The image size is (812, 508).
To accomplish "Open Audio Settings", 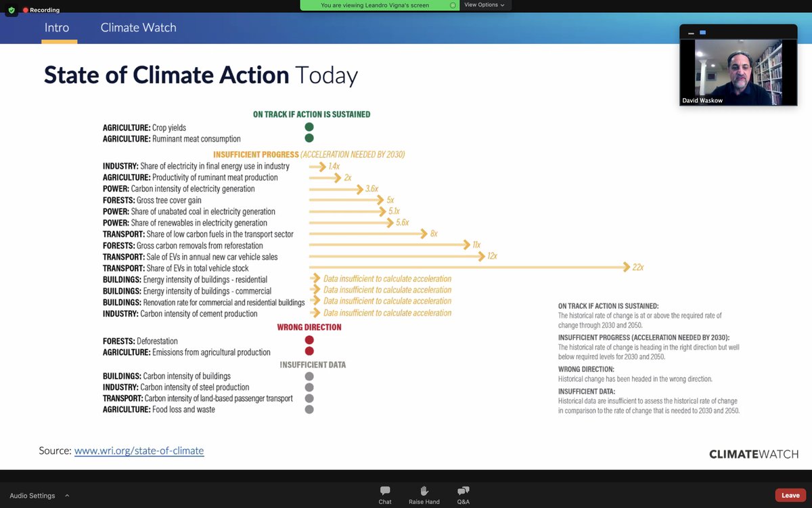I will tap(32, 496).
